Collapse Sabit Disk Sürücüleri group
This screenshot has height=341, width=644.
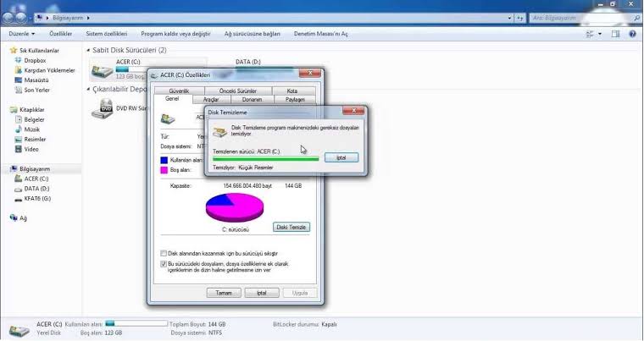click(88, 50)
